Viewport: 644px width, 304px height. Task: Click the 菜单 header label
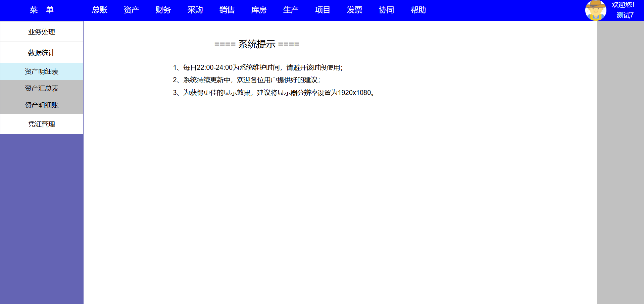(42, 10)
